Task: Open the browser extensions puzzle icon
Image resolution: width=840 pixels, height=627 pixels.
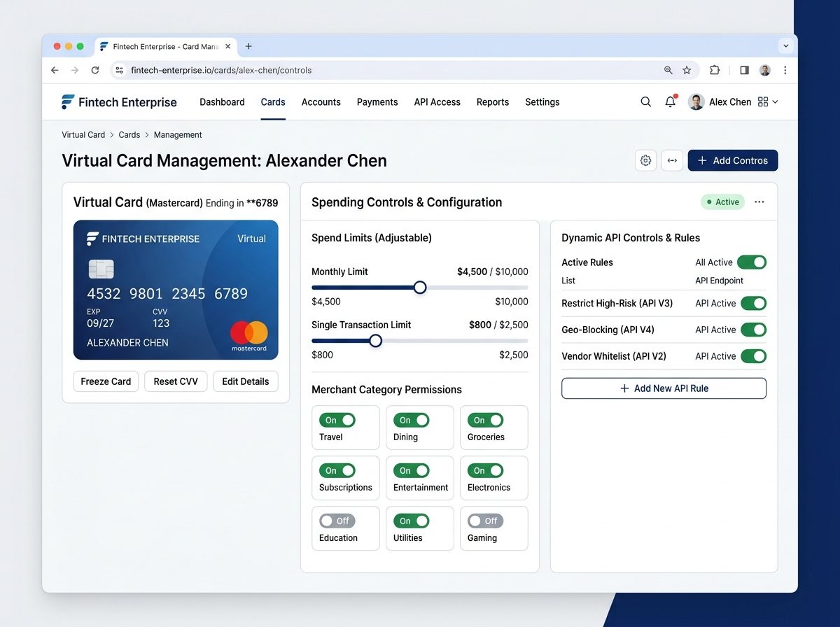Action: pyautogui.click(x=715, y=70)
